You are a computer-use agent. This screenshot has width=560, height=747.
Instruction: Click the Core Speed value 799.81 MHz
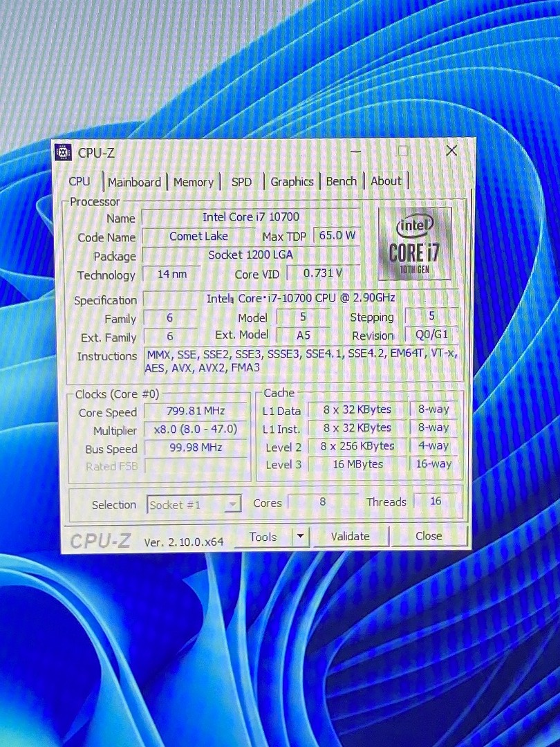[x=196, y=411]
